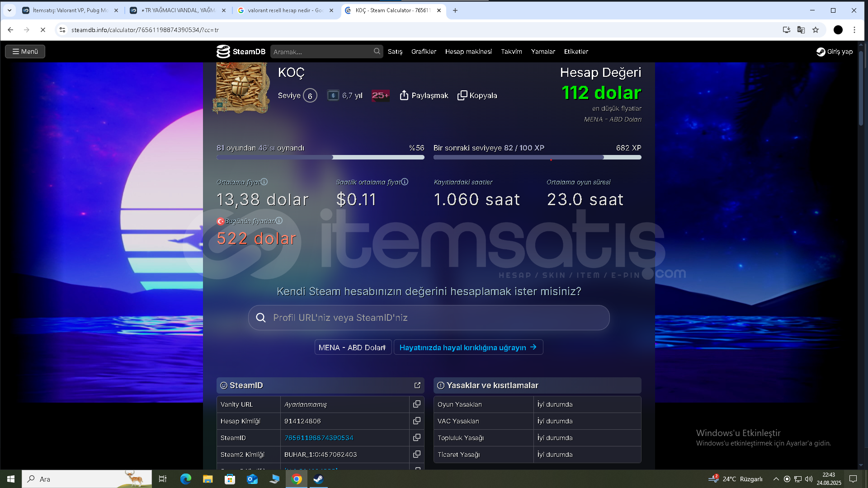The height and width of the screenshot is (488, 868).
Task: Click the KOÇ profile avatar
Action: 241,87
